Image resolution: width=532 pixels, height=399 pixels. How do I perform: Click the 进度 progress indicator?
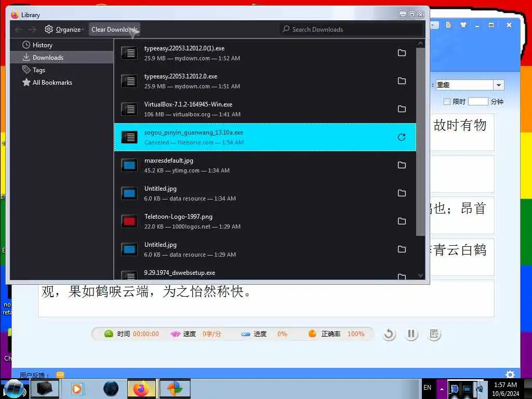coord(264,334)
